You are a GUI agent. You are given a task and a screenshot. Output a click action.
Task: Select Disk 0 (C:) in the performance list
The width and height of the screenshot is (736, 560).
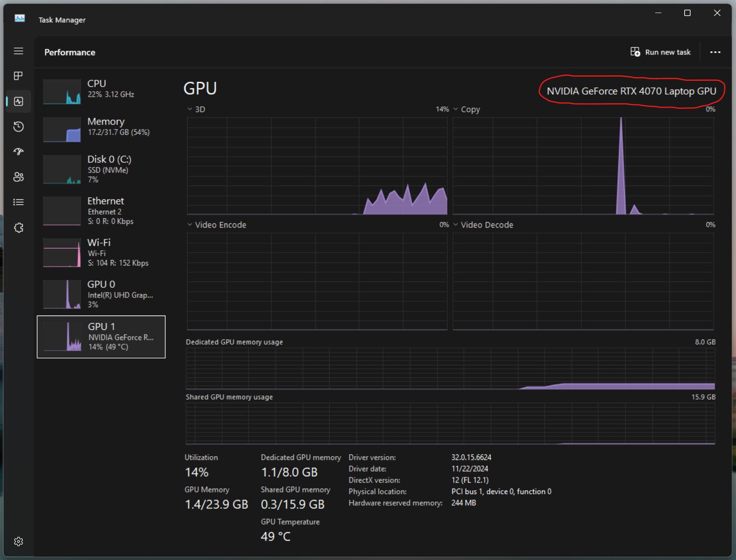[x=101, y=169]
